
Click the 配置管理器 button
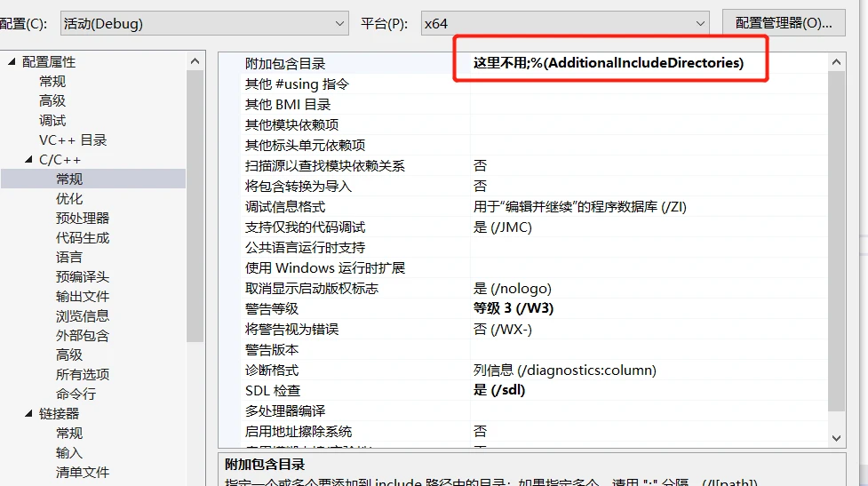point(783,23)
